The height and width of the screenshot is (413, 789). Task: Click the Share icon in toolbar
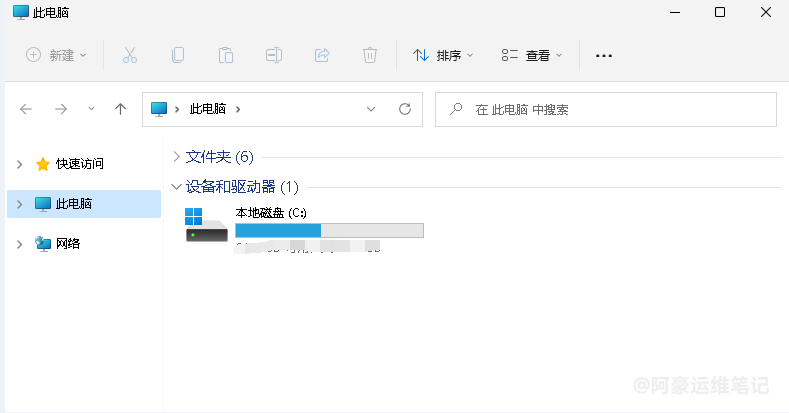click(322, 56)
